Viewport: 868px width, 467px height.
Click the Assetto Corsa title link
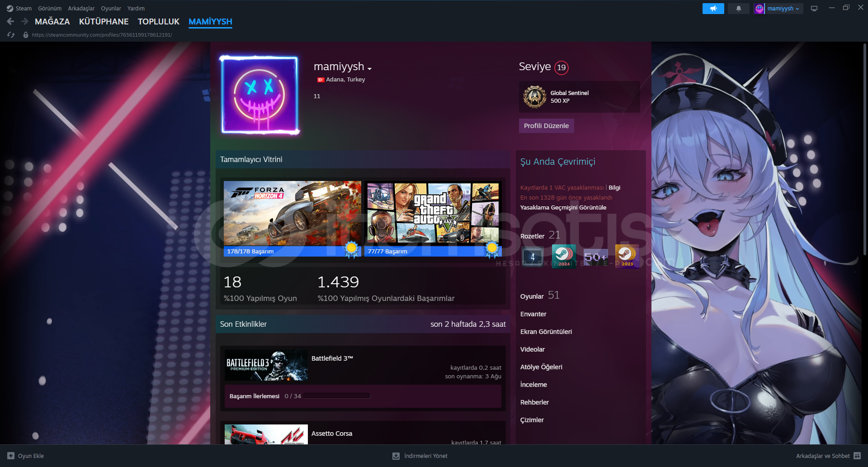click(x=332, y=434)
